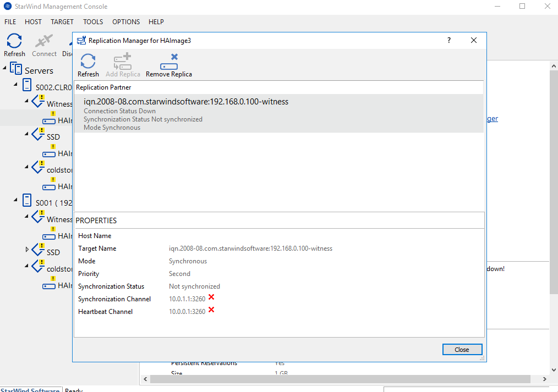Collapse the Servers tree root
The image size is (558, 392).
click(4, 67)
